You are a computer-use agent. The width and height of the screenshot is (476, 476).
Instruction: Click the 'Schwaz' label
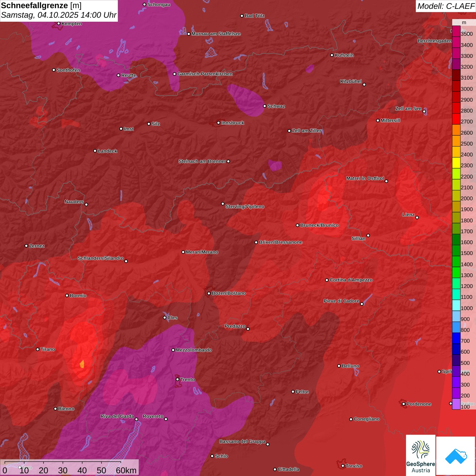[276, 106]
